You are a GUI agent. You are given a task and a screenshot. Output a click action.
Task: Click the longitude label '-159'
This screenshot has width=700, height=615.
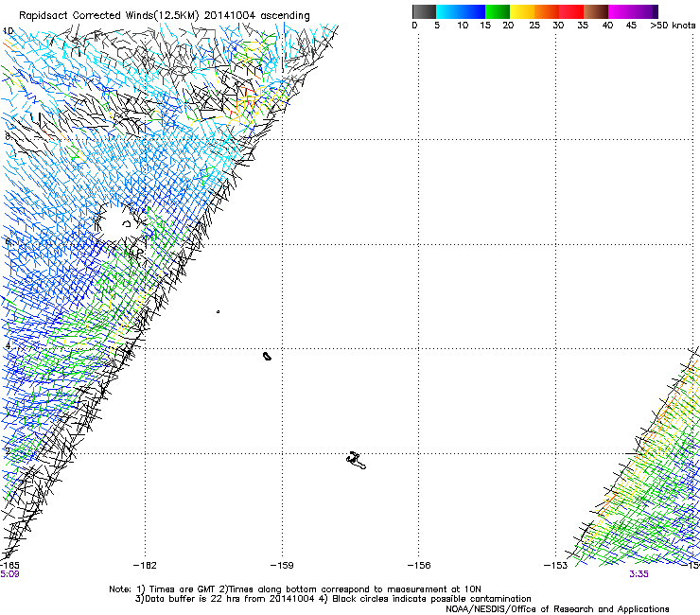pyautogui.click(x=282, y=566)
